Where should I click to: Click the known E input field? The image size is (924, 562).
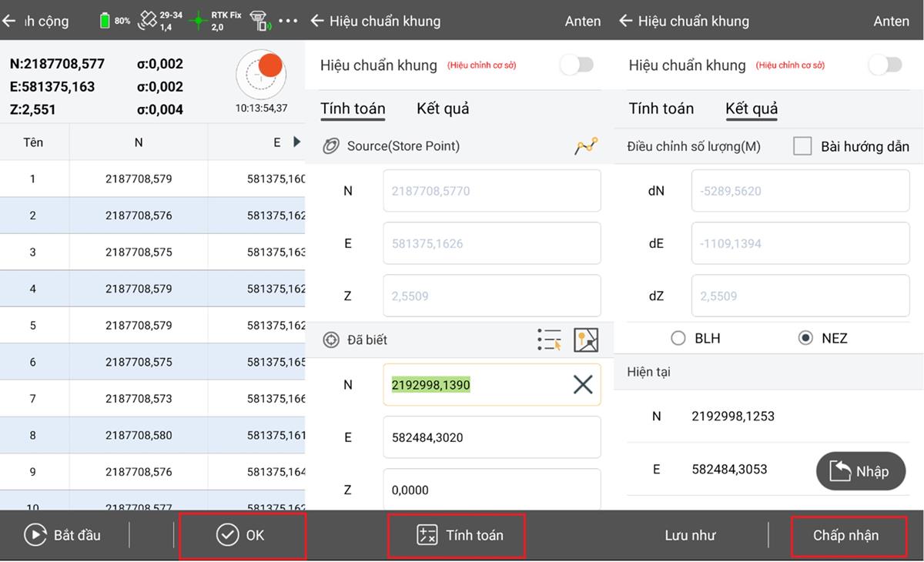[491, 437]
